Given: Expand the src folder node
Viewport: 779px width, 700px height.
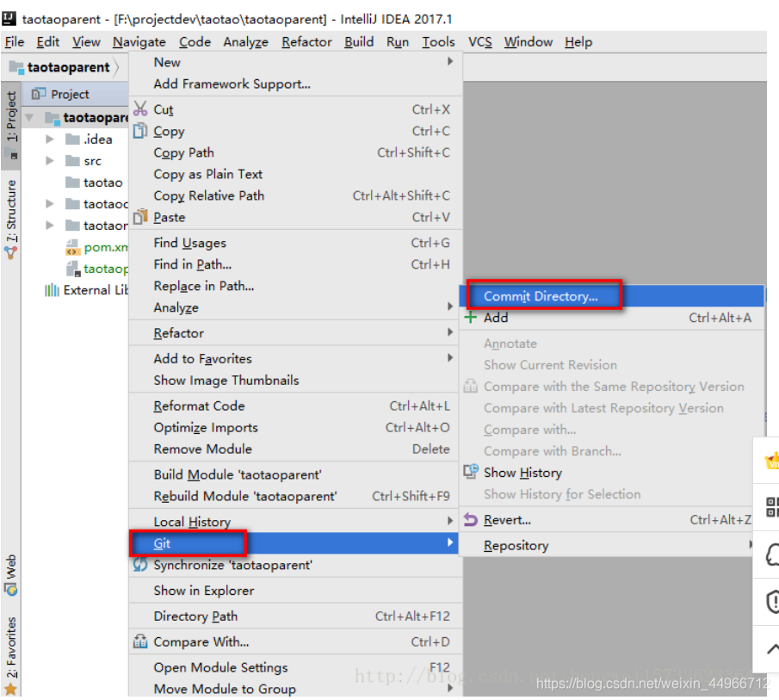Looking at the screenshot, I should point(50,160).
